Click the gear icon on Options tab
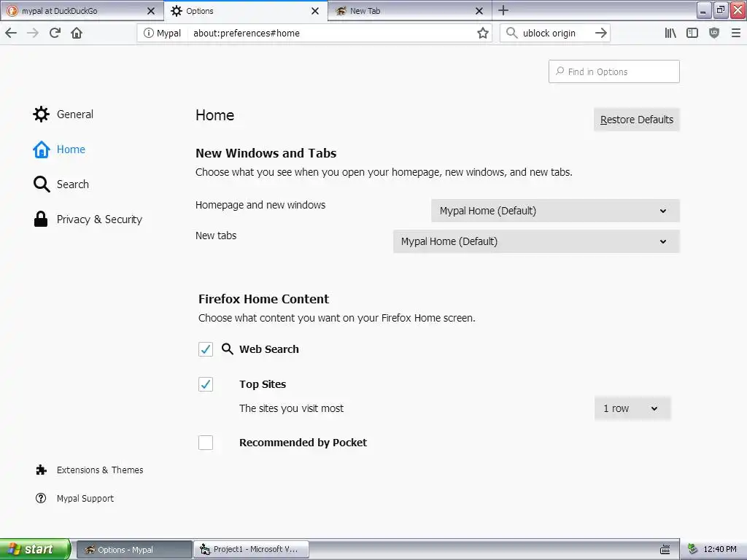The width and height of the screenshot is (747, 560). [177, 11]
